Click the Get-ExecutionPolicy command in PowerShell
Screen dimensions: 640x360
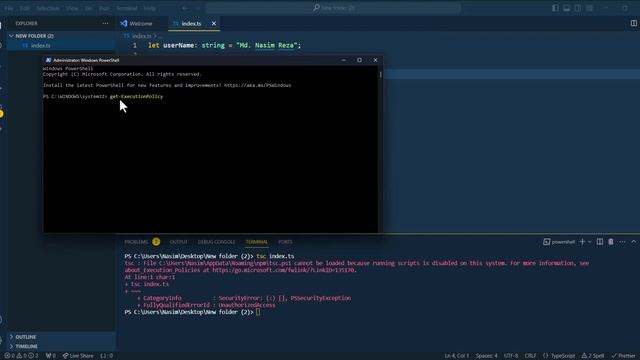(x=136, y=97)
